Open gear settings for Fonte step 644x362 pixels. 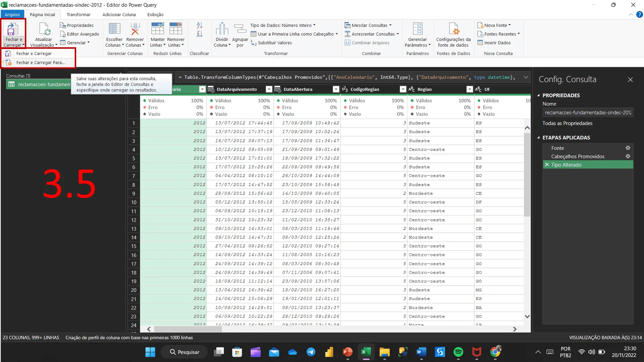628,148
